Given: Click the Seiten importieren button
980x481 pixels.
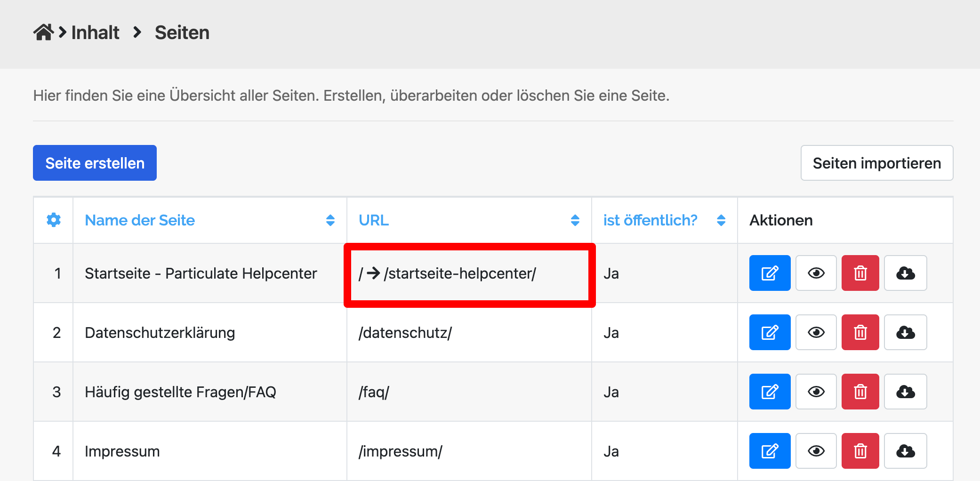Looking at the screenshot, I should (x=876, y=163).
